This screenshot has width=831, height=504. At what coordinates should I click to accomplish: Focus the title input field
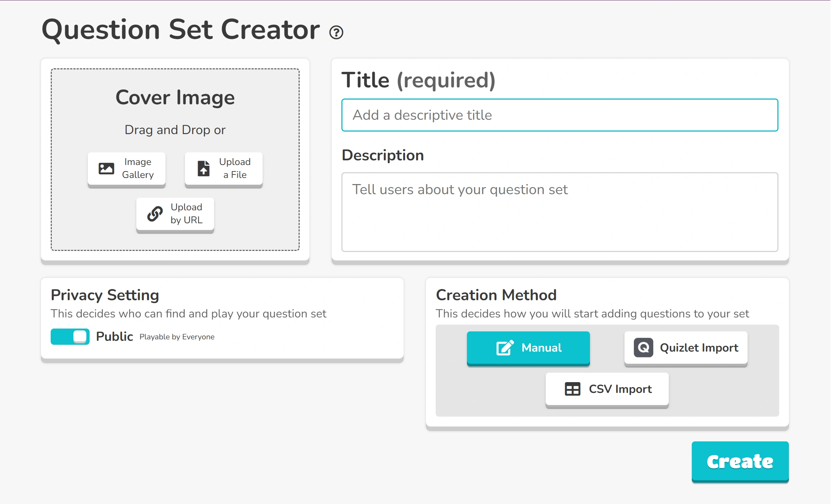tap(559, 115)
